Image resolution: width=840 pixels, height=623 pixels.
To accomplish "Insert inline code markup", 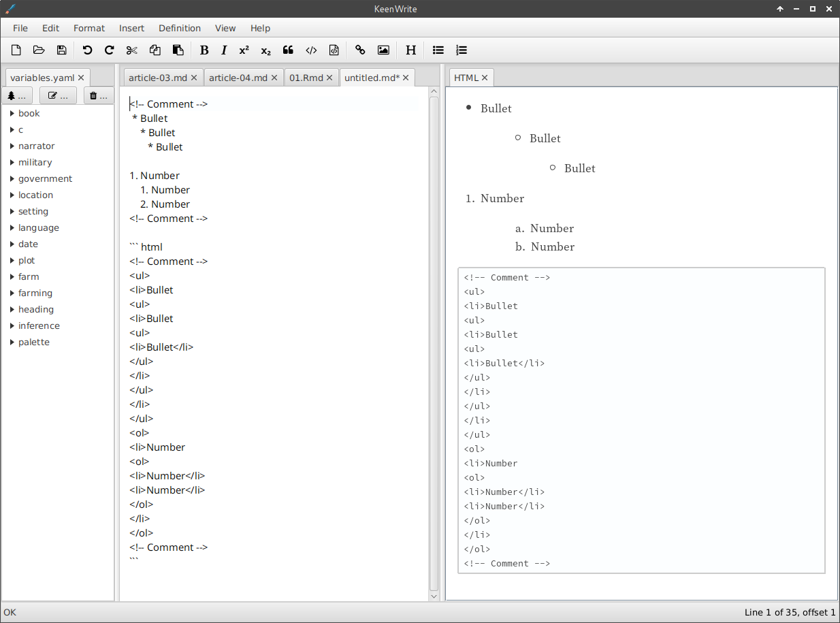I will (311, 50).
